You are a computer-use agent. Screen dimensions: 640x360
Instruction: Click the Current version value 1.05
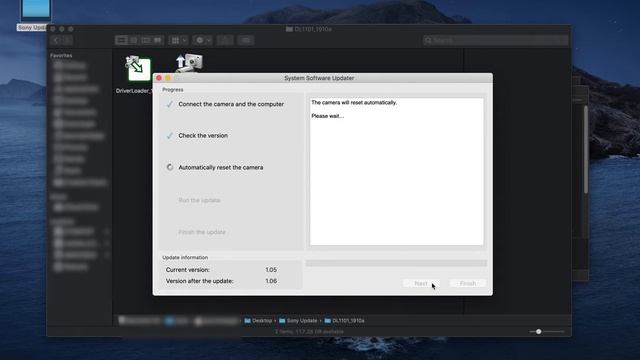[x=271, y=270]
